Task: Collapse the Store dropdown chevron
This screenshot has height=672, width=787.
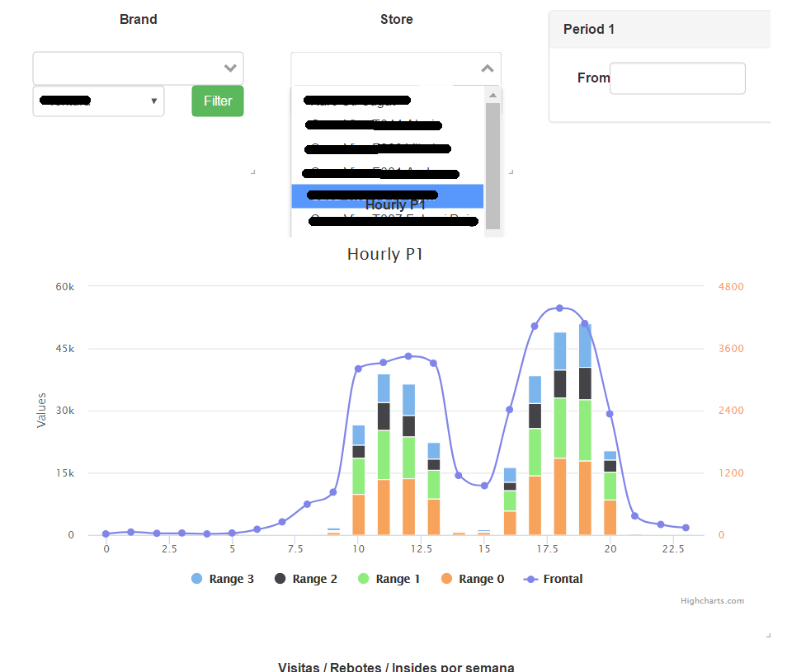Action: tap(487, 68)
